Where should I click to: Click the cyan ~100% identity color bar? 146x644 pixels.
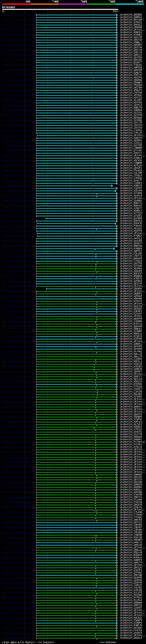[130, 4]
